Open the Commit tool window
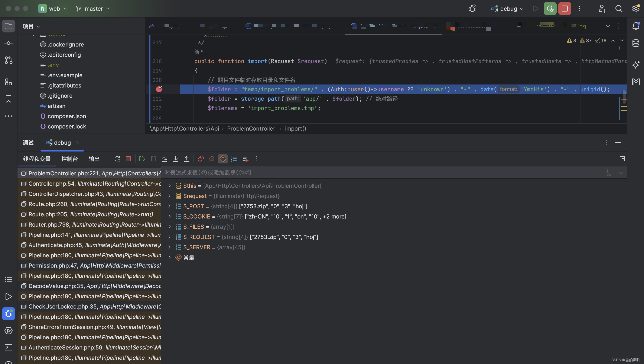The image size is (644, 364). pyautogui.click(x=9, y=43)
